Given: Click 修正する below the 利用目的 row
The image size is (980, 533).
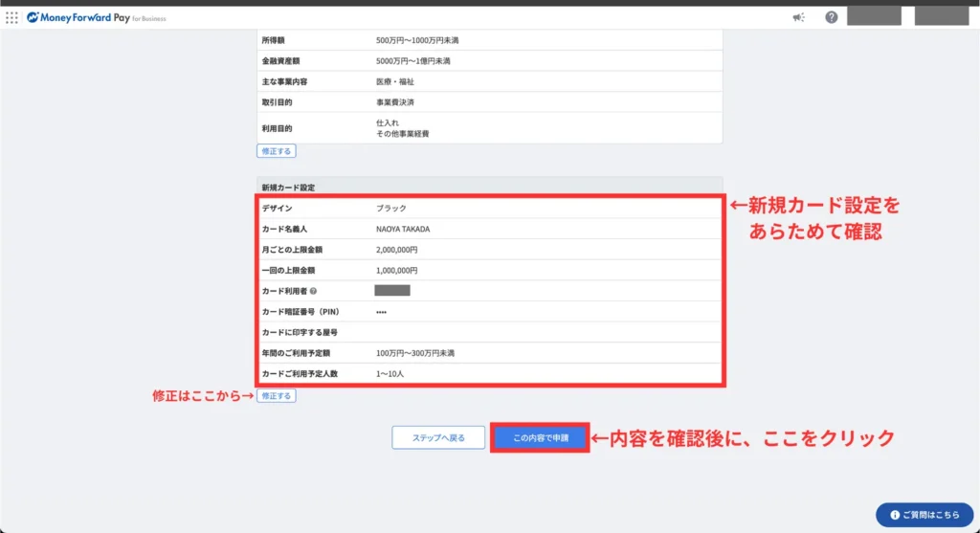Looking at the screenshot, I should coord(276,151).
